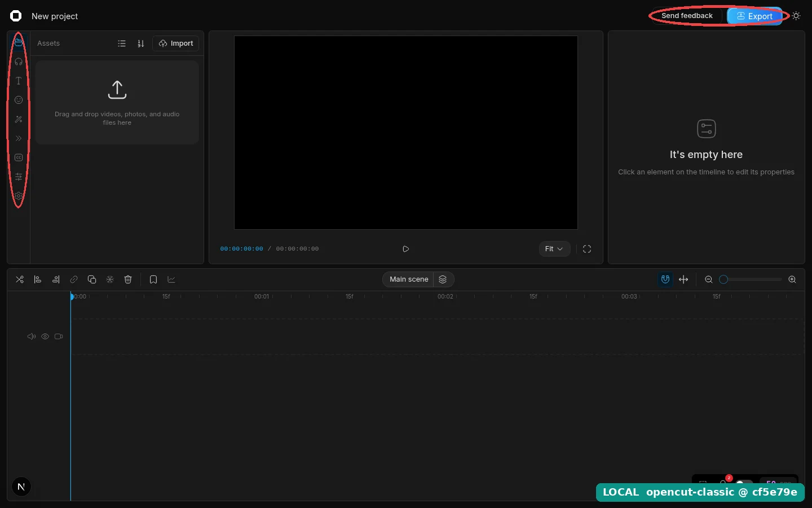Toggle timeline snapping magnet

pos(665,279)
